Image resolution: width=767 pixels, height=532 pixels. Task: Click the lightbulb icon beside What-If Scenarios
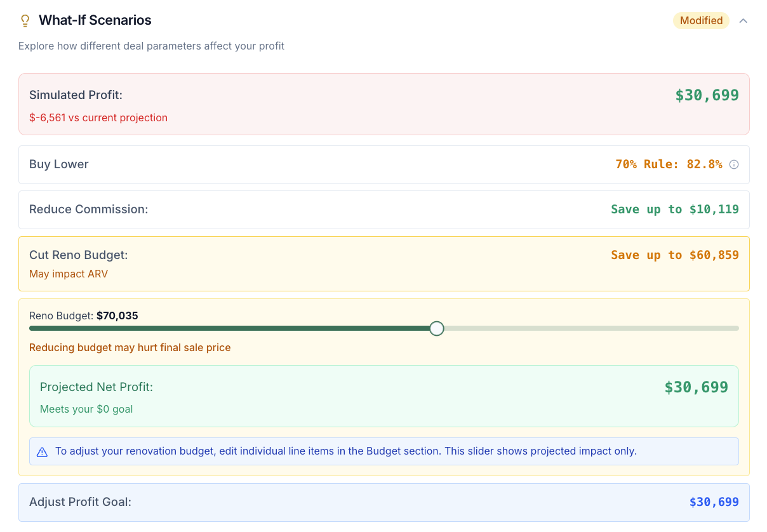pos(25,21)
